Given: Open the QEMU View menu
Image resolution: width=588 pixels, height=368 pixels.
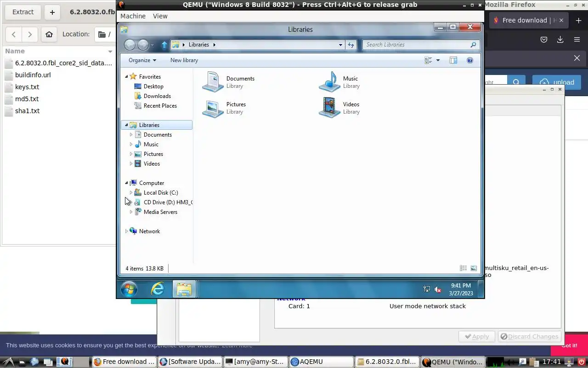Looking at the screenshot, I should (x=160, y=16).
